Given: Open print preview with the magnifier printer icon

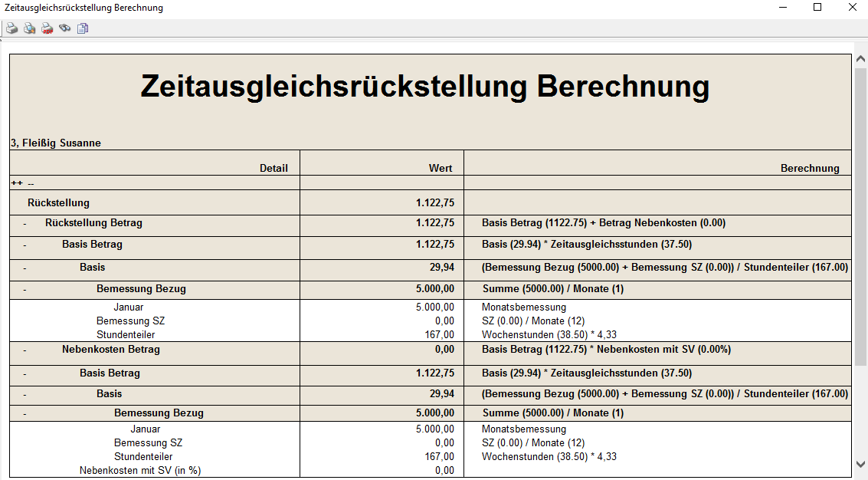Looking at the screenshot, I should (30, 28).
